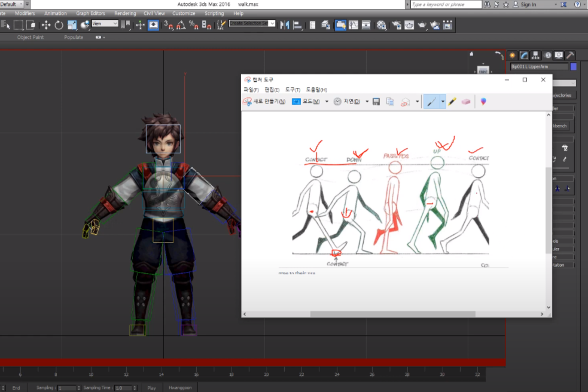The image size is (588, 392).
Task: Toggle the Ribbon display
Action: coord(340,25)
